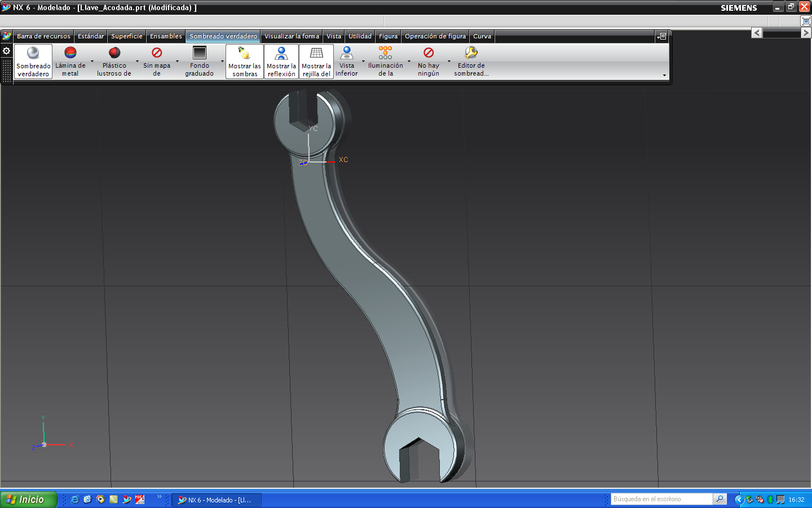Toggle Mostrar la reflexión
The width and height of the screenshot is (812, 508).
point(281,62)
